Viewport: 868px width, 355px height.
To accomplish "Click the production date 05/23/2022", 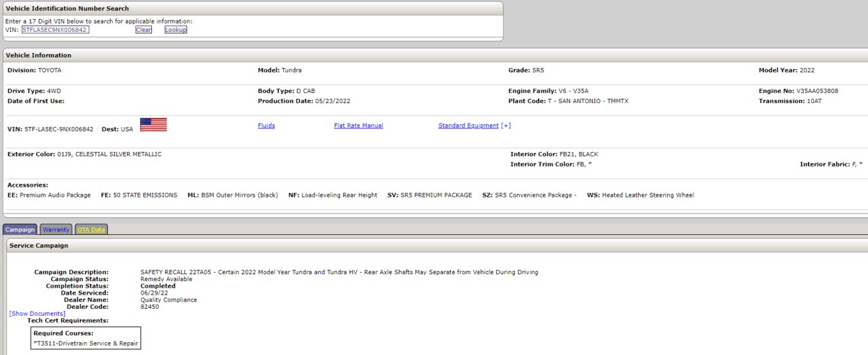I will point(333,101).
